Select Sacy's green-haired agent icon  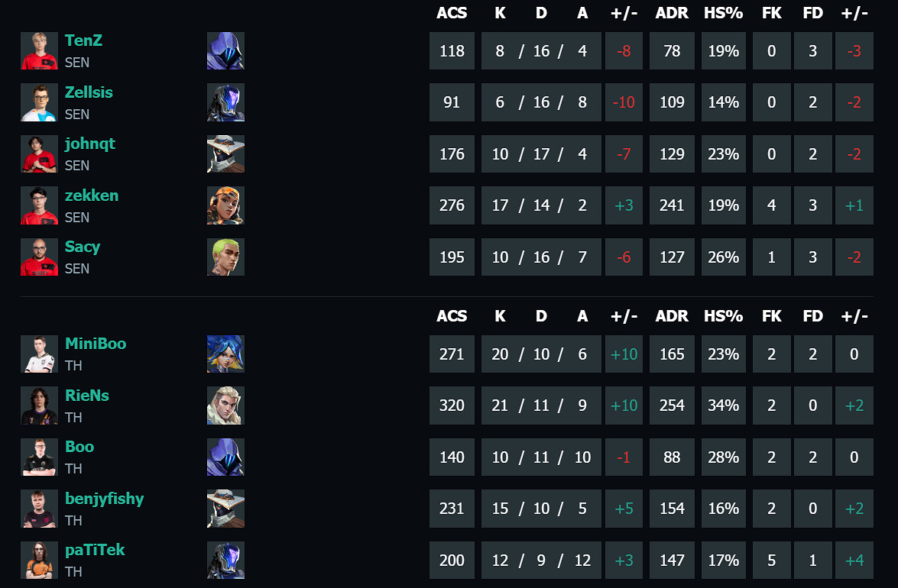pos(225,257)
